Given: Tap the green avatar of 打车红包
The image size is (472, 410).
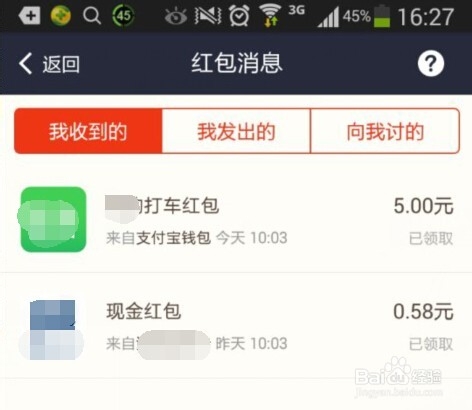Looking at the screenshot, I should click(53, 219).
